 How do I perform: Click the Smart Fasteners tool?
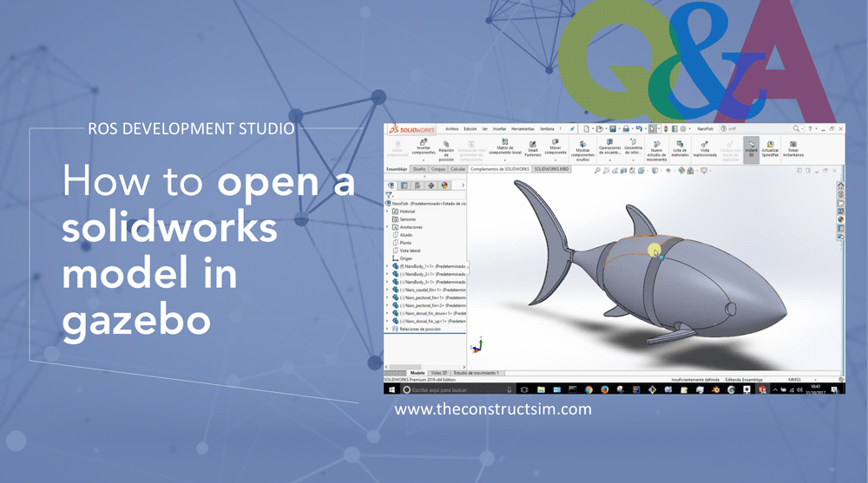coord(533,148)
